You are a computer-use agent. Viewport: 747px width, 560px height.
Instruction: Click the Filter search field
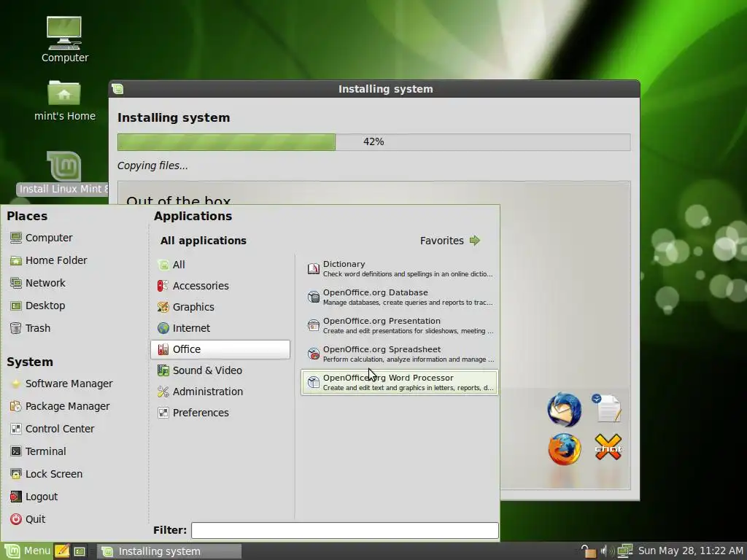tap(345, 530)
